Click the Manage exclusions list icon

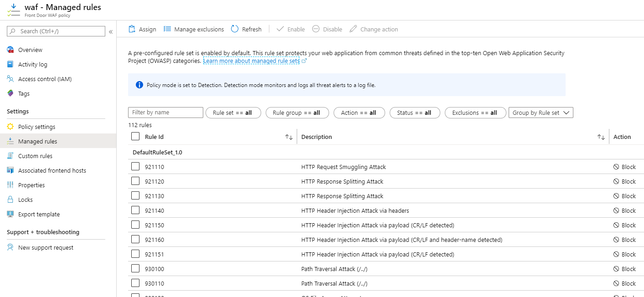[167, 29]
